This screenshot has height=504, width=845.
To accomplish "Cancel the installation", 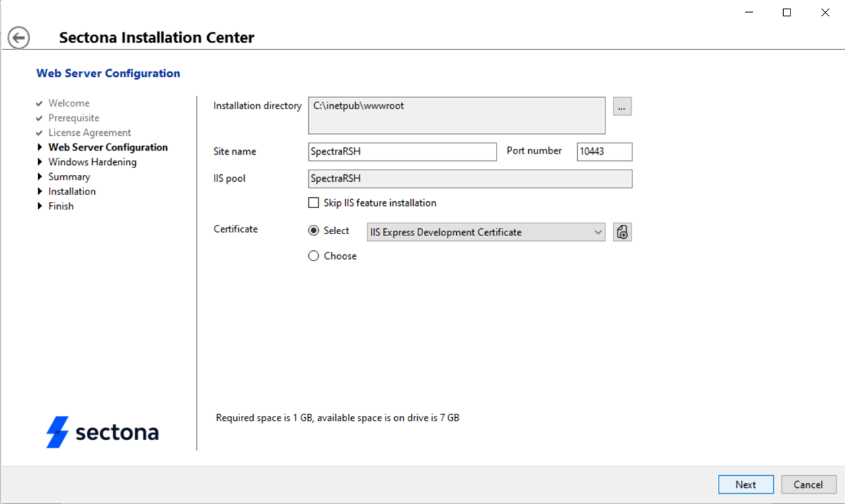I will click(808, 484).
